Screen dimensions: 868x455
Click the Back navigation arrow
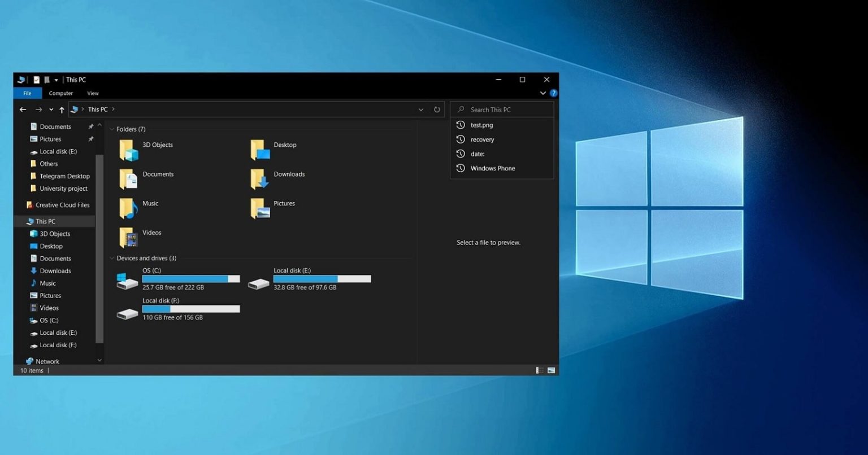click(x=23, y=109)
